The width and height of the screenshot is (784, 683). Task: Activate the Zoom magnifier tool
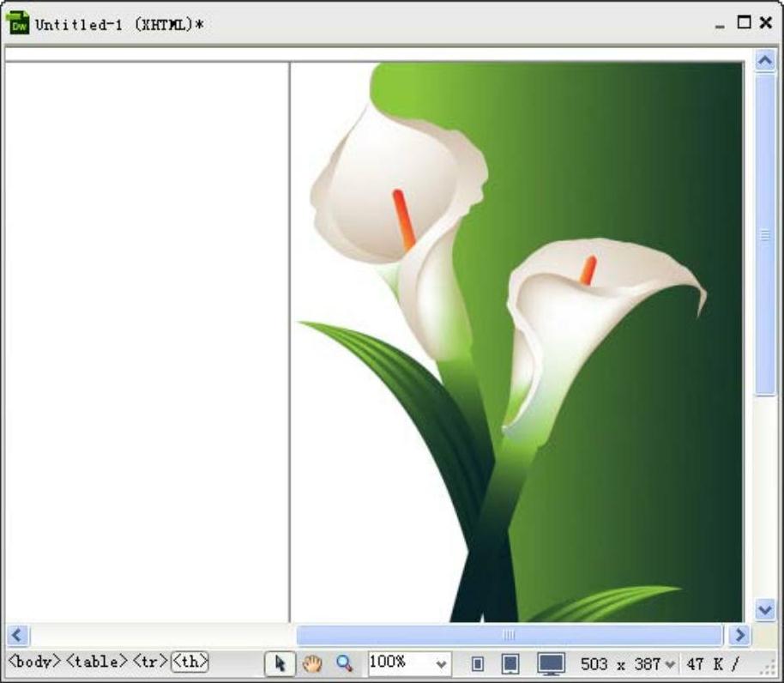click(345, 663)
